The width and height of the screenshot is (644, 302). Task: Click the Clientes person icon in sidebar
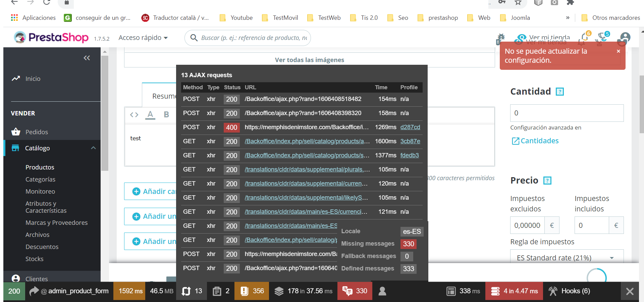pos(16,279)
